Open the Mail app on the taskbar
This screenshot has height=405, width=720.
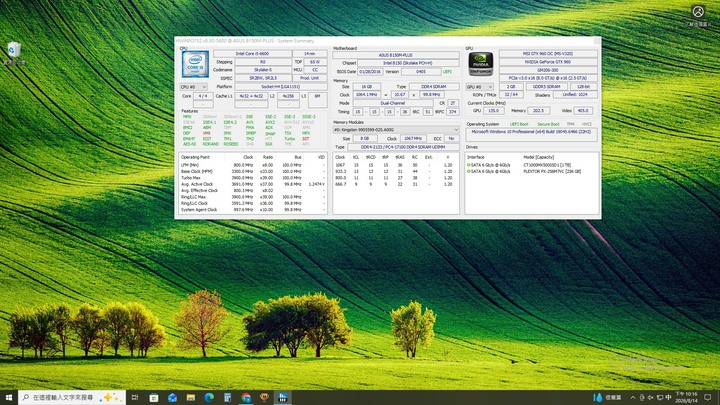point(172,397)
